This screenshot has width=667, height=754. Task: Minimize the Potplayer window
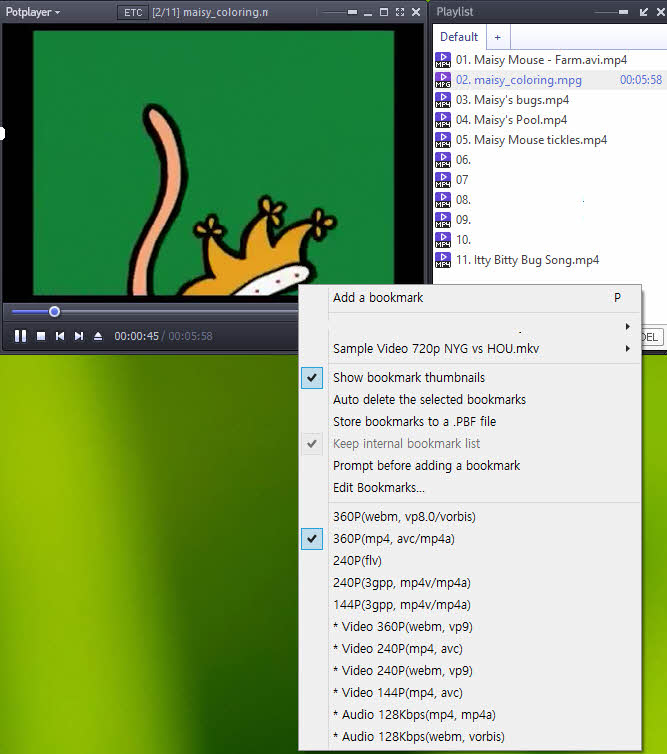(x=368, y=12)
